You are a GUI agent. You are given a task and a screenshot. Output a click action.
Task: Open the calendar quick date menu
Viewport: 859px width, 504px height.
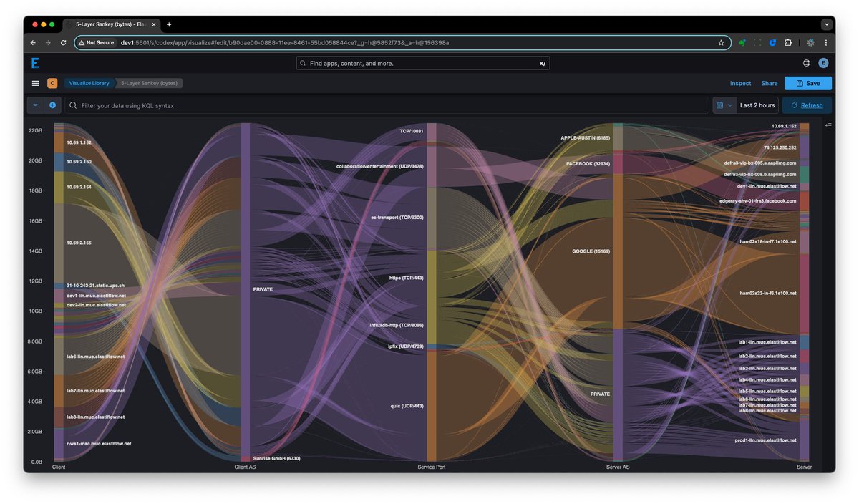[x=724, y=105]
